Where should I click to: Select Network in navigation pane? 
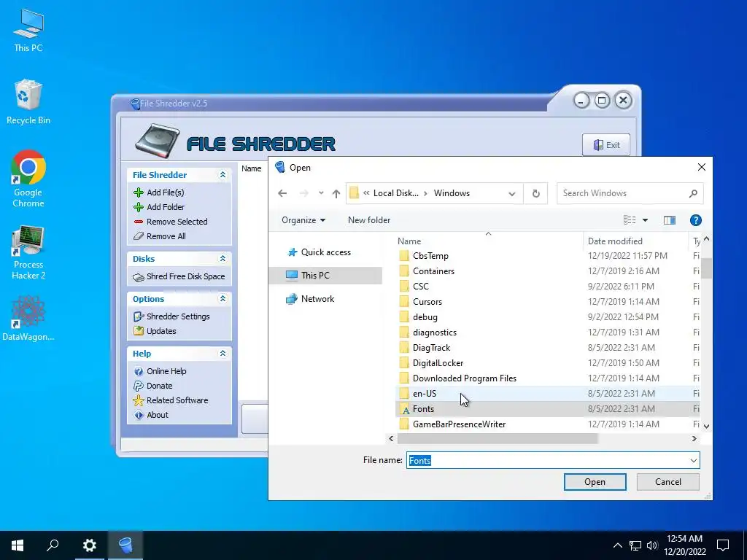click(x=310, y=299)
